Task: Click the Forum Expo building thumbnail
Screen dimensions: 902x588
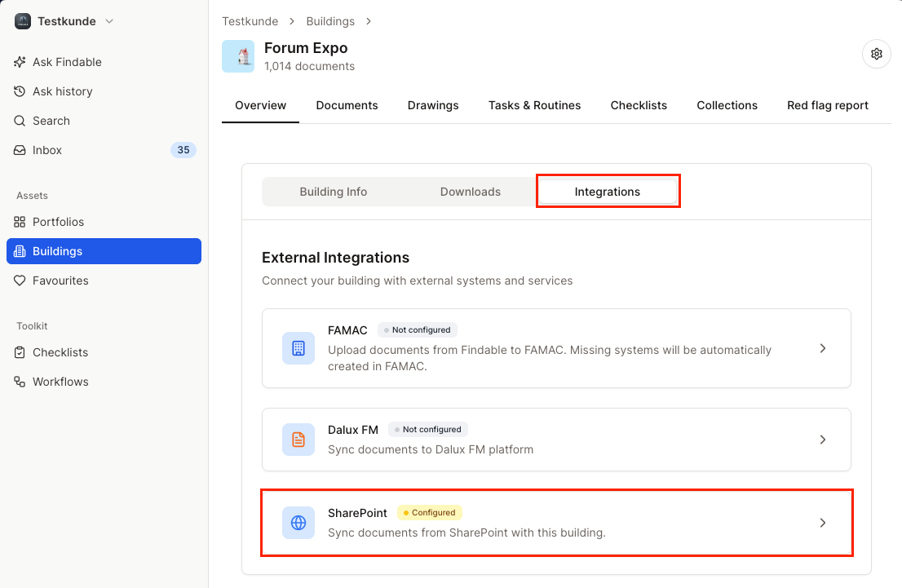Action: [238, 56]
